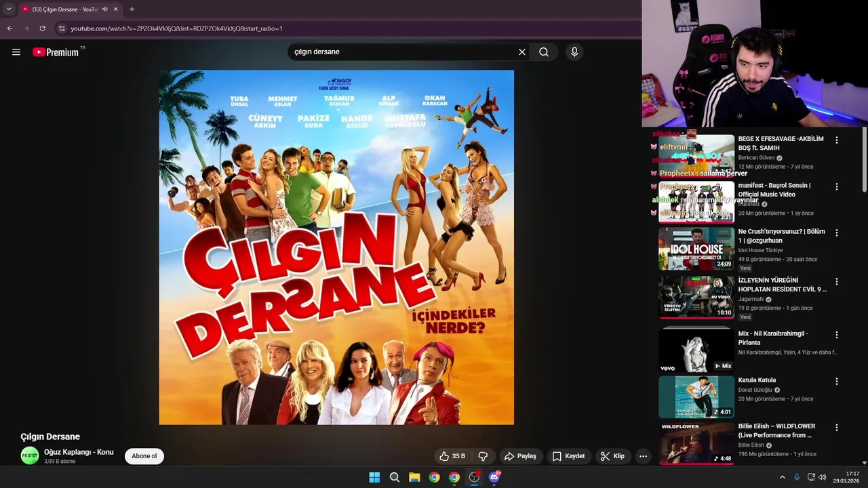Open the Oğuz Kaplangı channel avatar
This screenshot has height=488, width=868.
click(30, 455)
